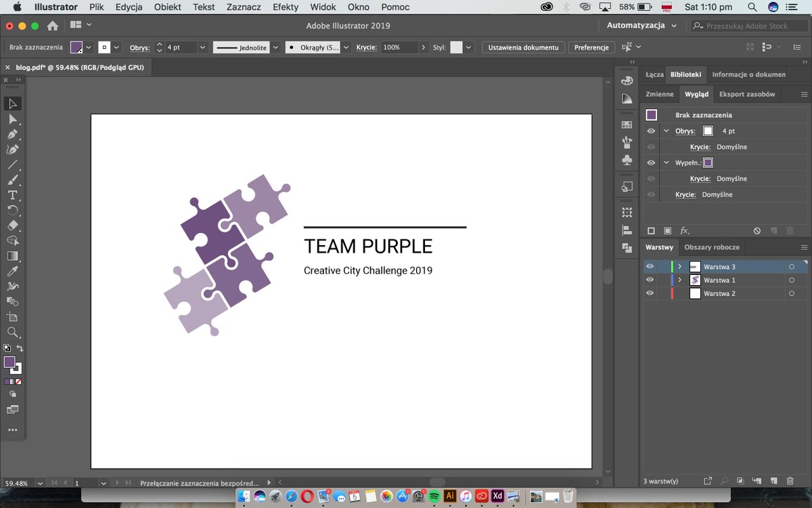Screen dimensions: 812x508
Task: Open stroke weight 4 pt dropdown
Action: [202, 47]
